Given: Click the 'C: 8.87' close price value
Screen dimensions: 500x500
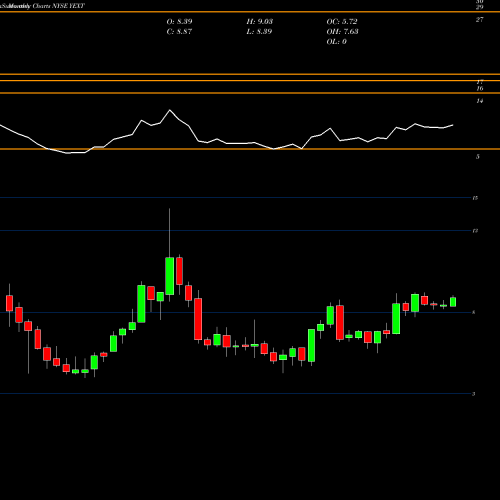Looking at the screenshot, I should (179, 32).
